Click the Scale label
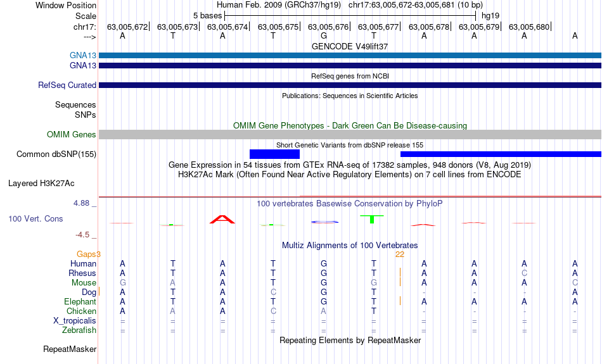The height and width of the screenshot is (364, 602). point(86,16)
